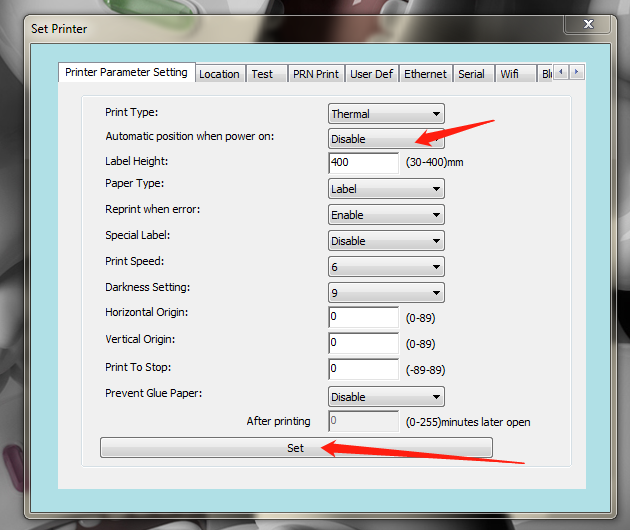The image size is (630, 530).
Task: Switch to the User Def tab
Action: pyautogui.click(x=372, y=74)
